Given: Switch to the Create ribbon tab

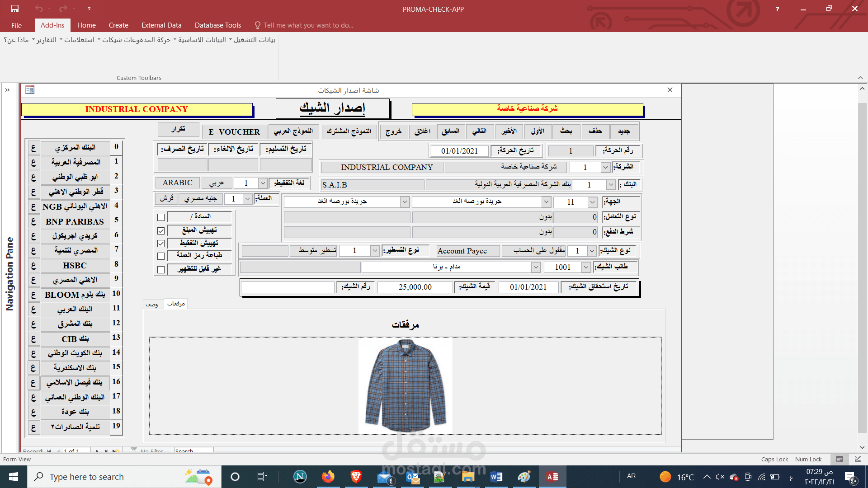Looking at the screenshot, I should pos(118,25).
